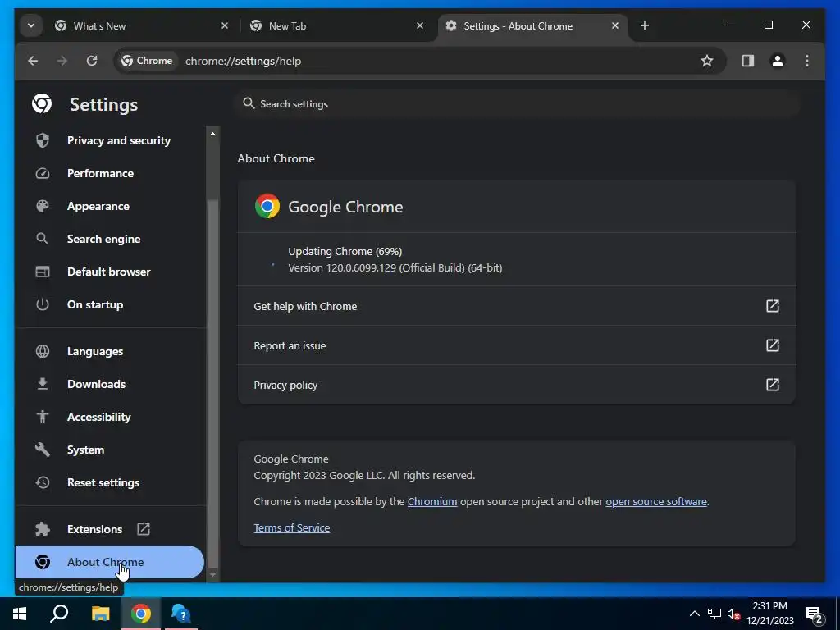This screenshot has width=840, height=630.
Task: Click the Chrome logo beside Settings heading
Action: (x=42, y=104)
